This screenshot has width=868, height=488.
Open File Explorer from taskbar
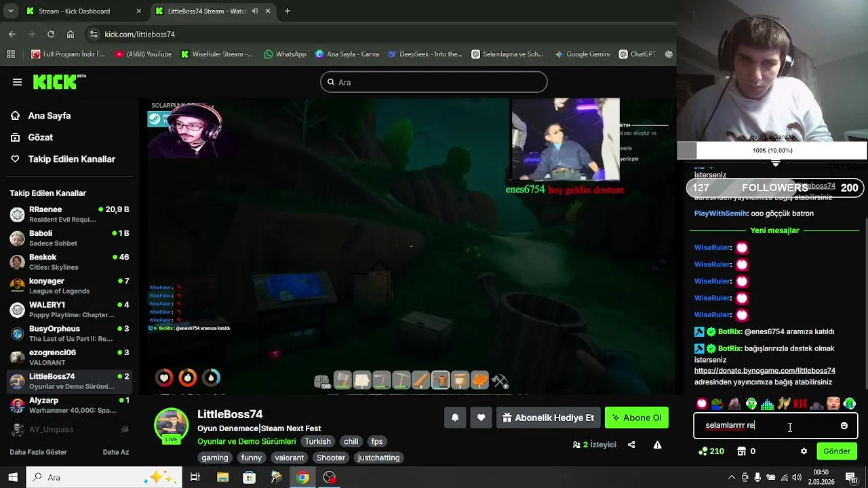(222, 477)
